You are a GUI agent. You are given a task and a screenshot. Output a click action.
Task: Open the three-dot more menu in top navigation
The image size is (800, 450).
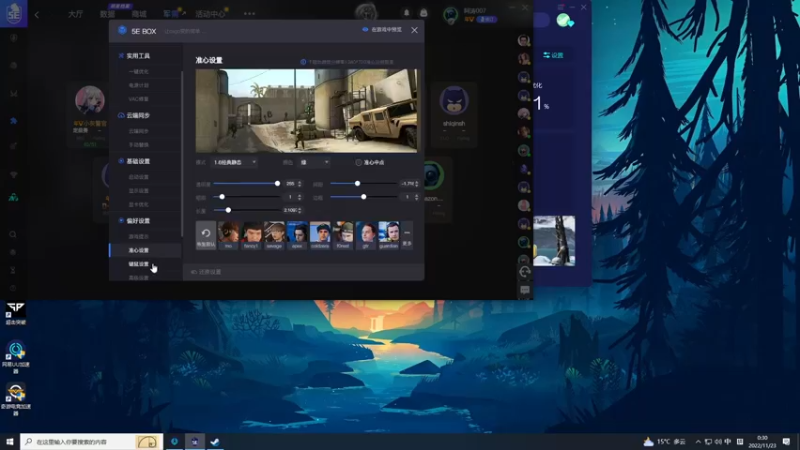(x=249, y=14)
